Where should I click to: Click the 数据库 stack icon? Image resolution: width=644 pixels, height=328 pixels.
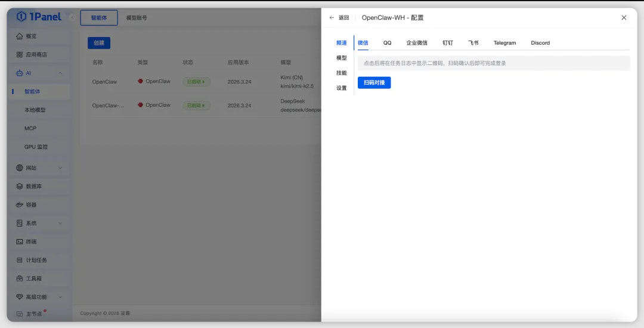pyautogui.click(x=20, y=187)
